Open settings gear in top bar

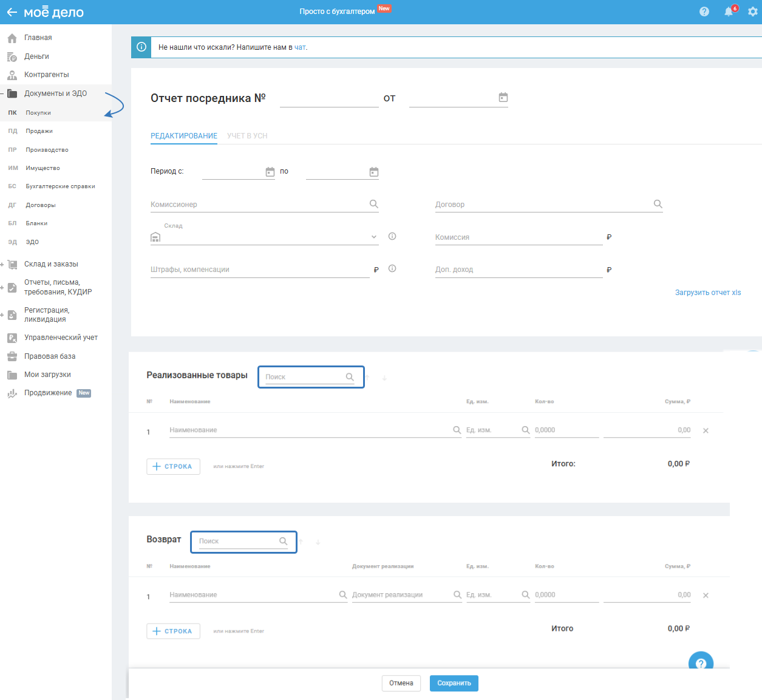[x=753, y=12]
